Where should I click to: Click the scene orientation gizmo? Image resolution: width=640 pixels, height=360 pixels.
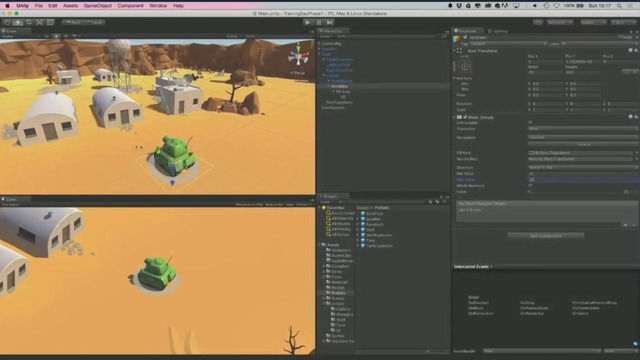point(298,55)
